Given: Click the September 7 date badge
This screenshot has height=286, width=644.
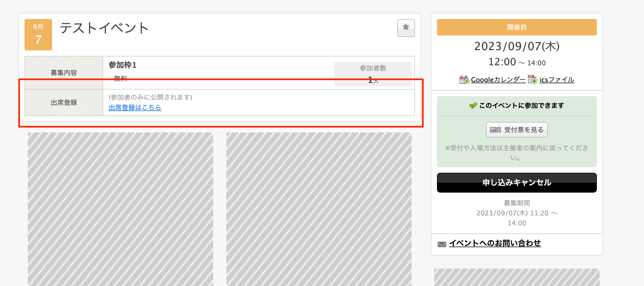Looking at the screenshot, I should coord(38,34).
